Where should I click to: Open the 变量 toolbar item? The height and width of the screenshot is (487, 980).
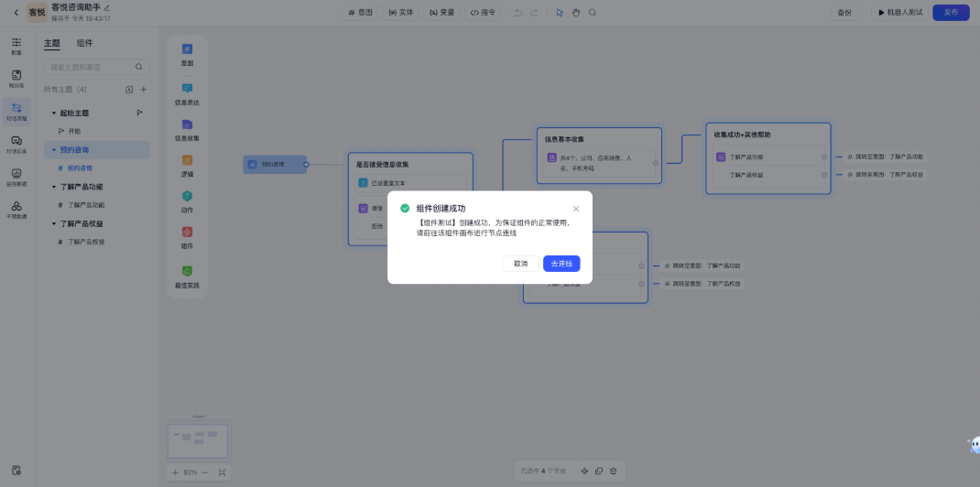(x=441, y=13)
